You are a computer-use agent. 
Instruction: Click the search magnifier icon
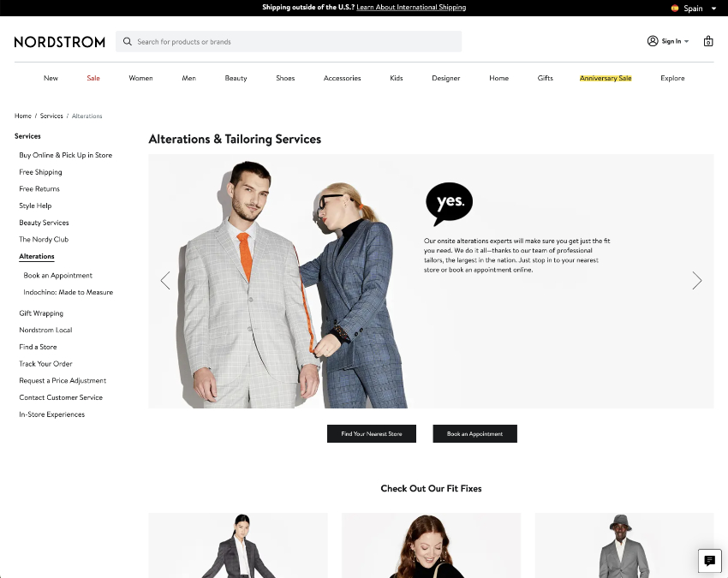coord(128,42)
